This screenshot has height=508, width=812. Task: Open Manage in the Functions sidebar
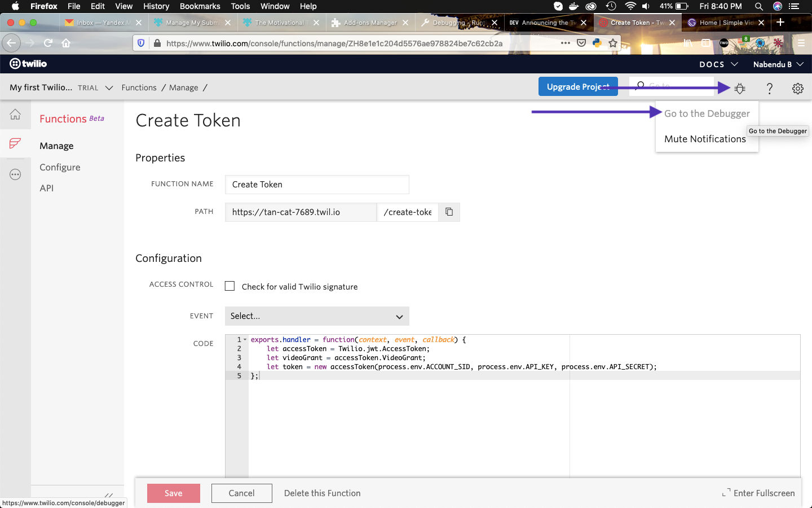(56, 146)
